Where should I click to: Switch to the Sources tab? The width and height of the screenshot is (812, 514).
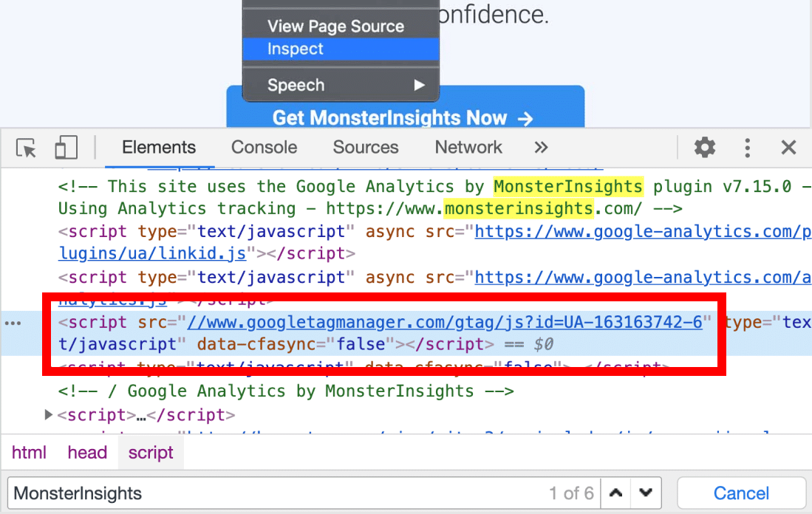click(366, 148)
